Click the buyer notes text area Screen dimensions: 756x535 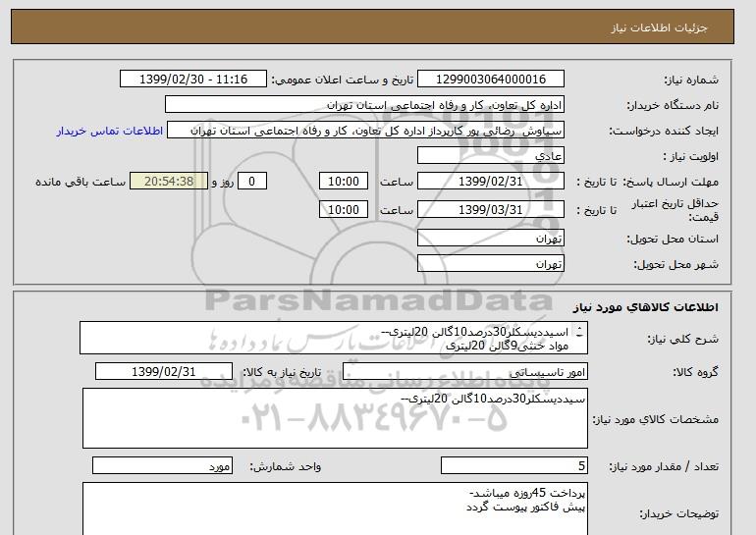point(335,508)
